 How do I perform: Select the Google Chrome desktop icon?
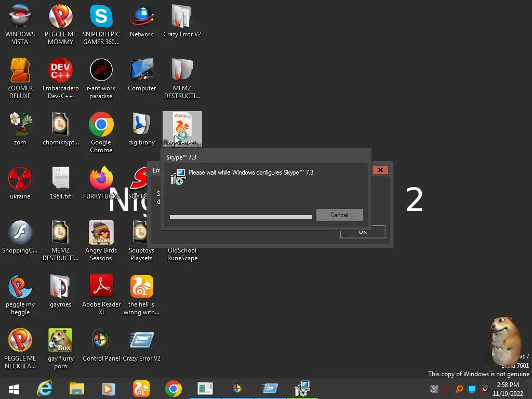(101, 132)
